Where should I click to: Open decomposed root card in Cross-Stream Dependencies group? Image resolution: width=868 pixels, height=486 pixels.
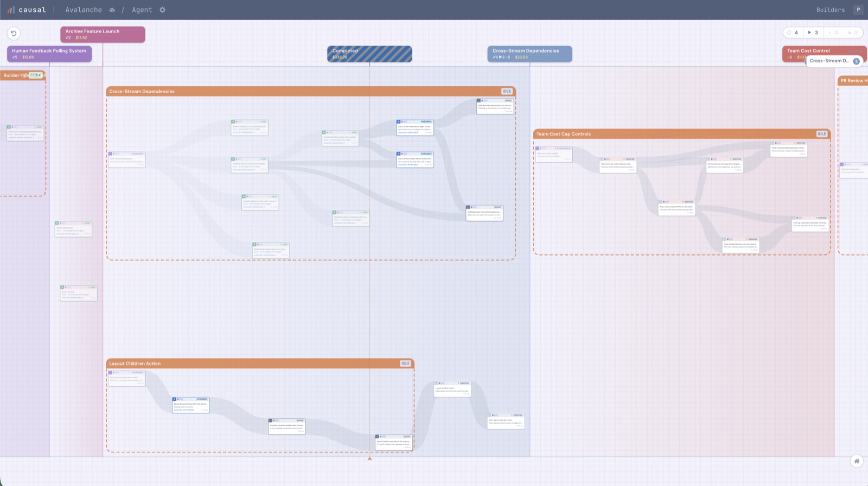click(x=126, y=159)
